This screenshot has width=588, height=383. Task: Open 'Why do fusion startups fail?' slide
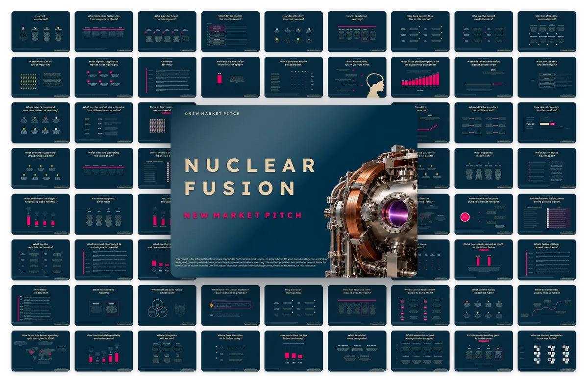point(294,306)
